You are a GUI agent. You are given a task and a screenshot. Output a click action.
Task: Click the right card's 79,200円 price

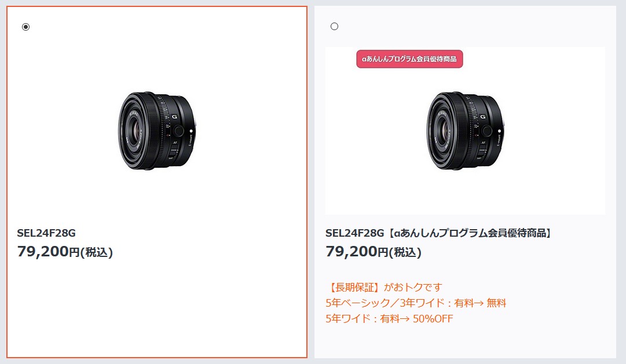pyautogui.click(x=374, y=252)
